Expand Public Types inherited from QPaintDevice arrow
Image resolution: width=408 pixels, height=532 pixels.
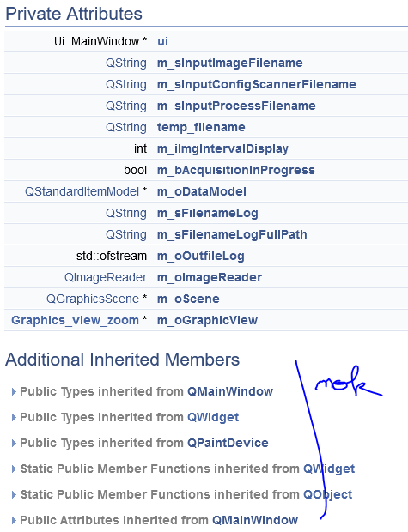coord(14,443)
